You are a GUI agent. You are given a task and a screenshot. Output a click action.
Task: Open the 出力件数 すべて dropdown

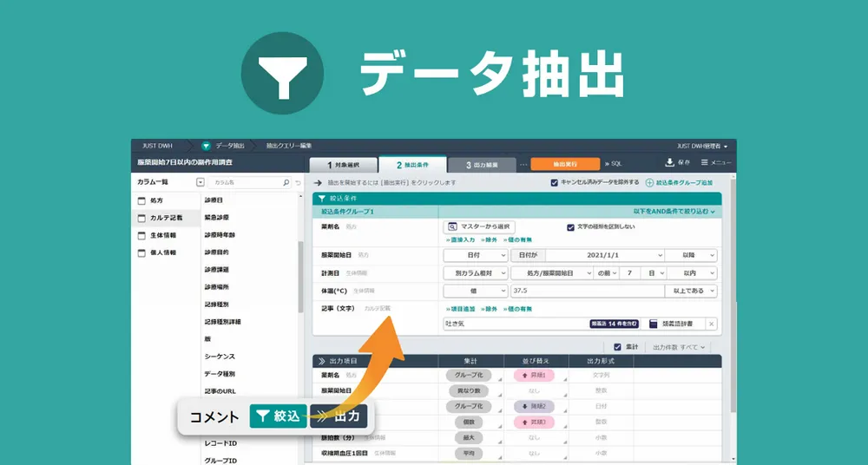[679, 347]
